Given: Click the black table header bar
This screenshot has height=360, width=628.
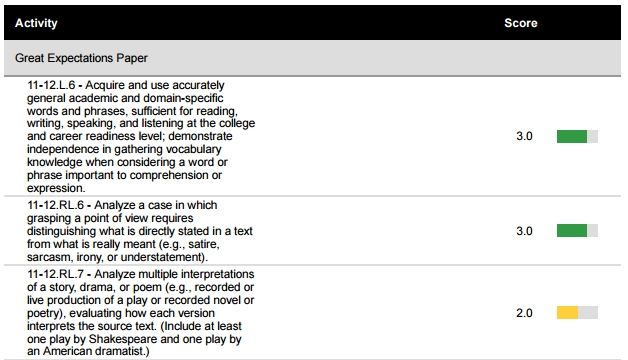Looking at the screenshot, I should [x=312, y=22].
